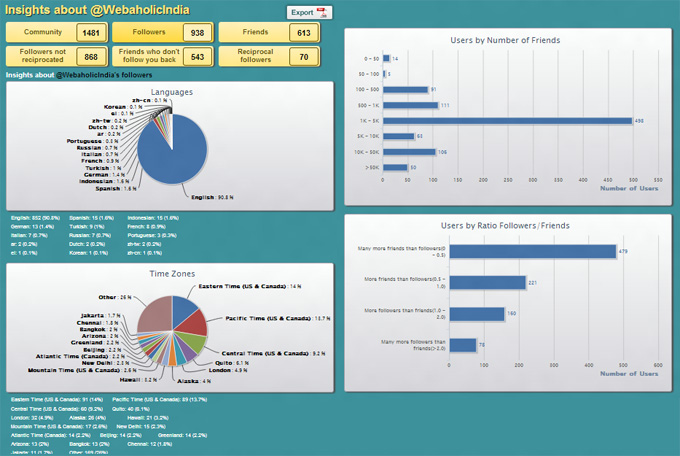Click the Export button
Screen dimensions: 680x456
point(309,13)
